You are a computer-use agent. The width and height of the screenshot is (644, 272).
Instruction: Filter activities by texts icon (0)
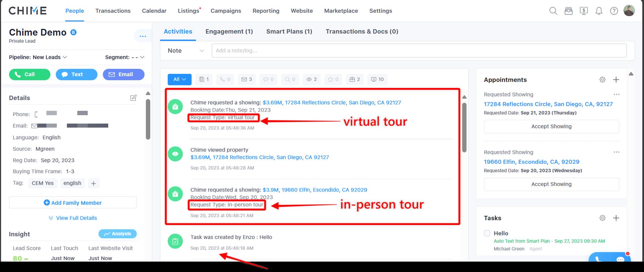tap(268, 79)
